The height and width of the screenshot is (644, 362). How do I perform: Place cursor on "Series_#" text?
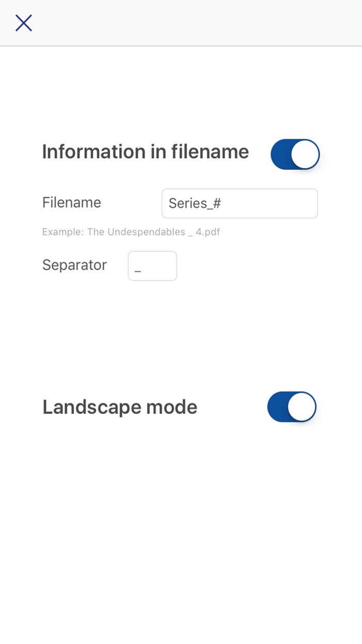(x=194, y=203)
